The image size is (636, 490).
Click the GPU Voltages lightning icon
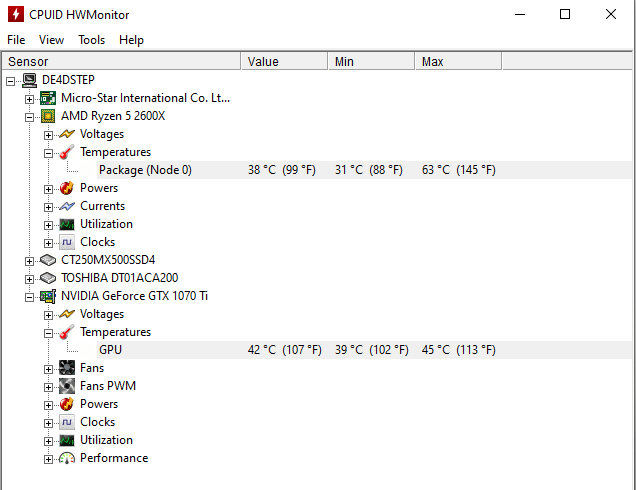[x=67, y=314]
